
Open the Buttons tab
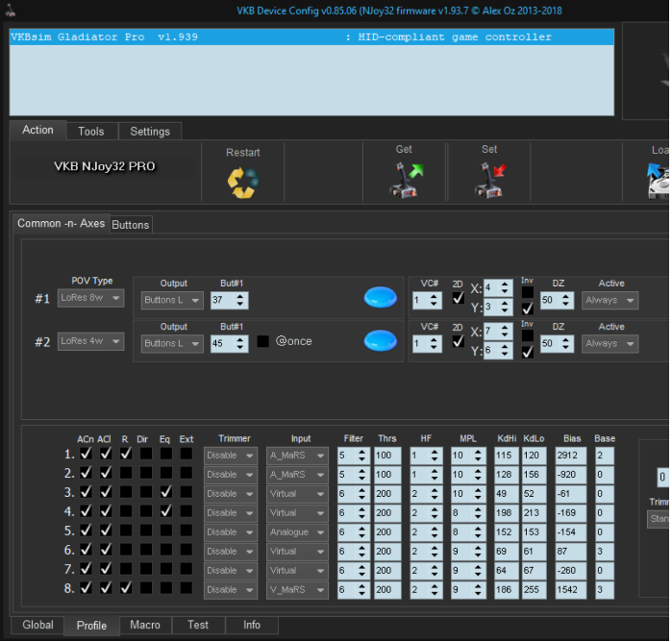(x=131, y=225)
